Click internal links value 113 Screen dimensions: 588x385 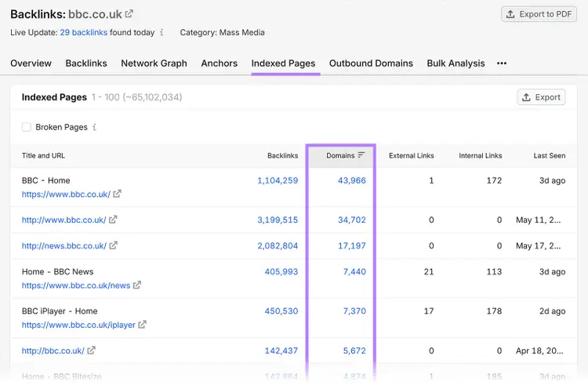[x=494, y=271]
